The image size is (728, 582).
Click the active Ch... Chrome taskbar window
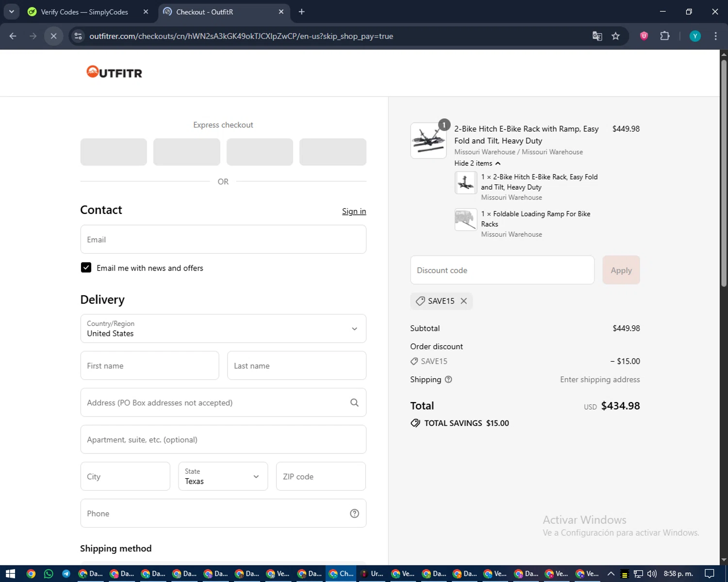[x=341, y=574]
